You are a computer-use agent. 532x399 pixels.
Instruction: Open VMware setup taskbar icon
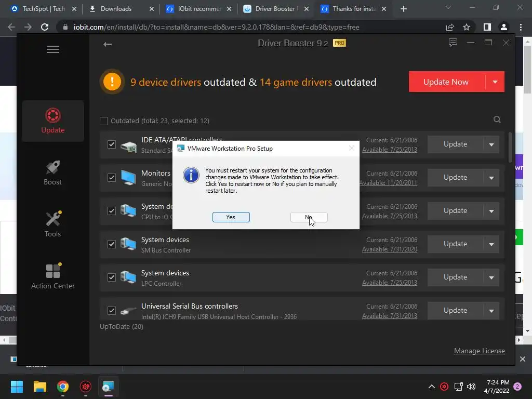[108, 387]
